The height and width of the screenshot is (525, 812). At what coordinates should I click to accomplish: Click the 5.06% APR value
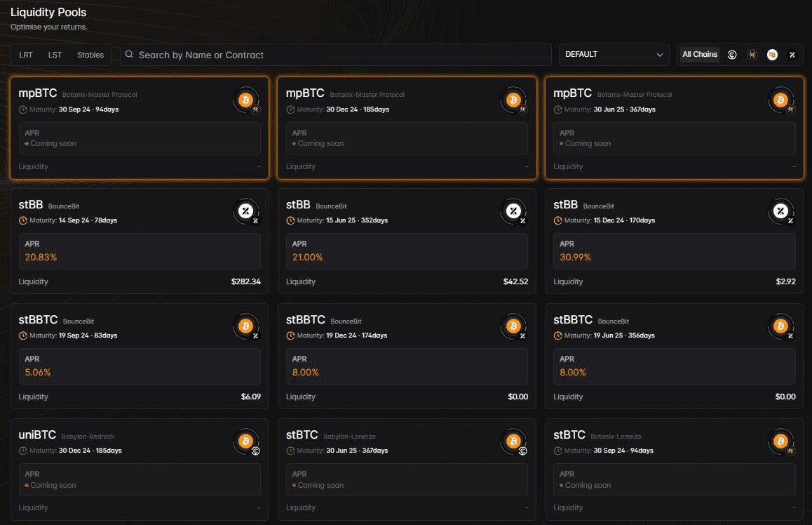click(x=38, y=372)
